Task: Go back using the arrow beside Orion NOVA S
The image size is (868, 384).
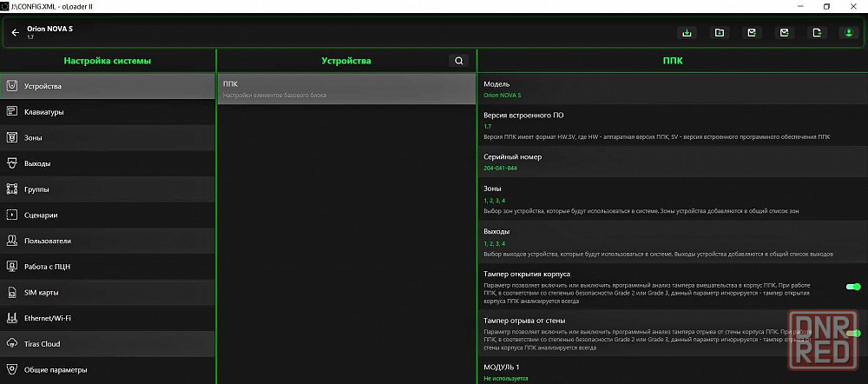Action: point(16,33)
